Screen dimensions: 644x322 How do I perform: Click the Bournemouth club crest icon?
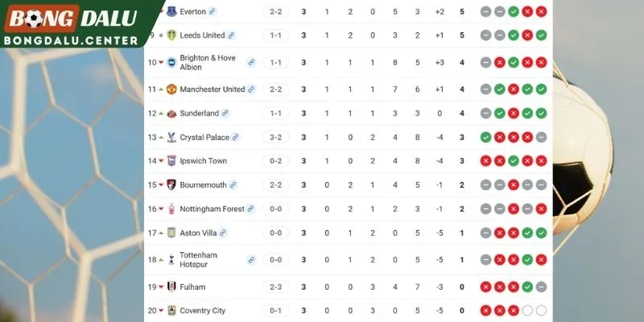(x=171, y=185)
